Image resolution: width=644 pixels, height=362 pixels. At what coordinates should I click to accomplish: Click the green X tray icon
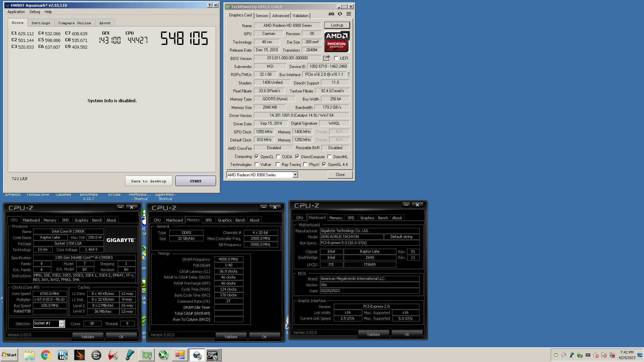tap(555, 355)
